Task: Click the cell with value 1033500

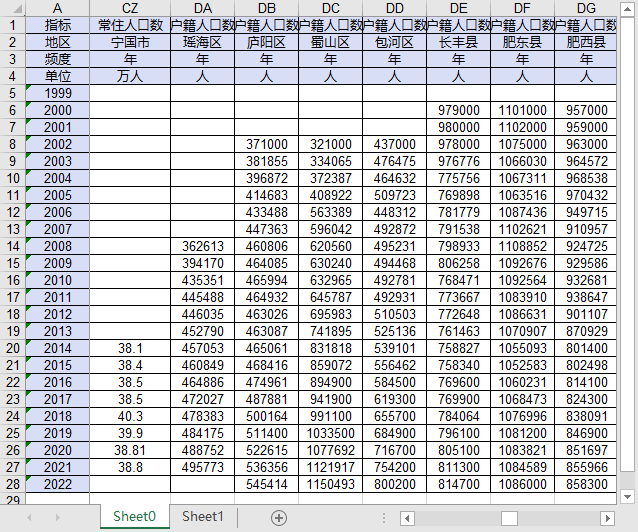Action: coord(330,433)
